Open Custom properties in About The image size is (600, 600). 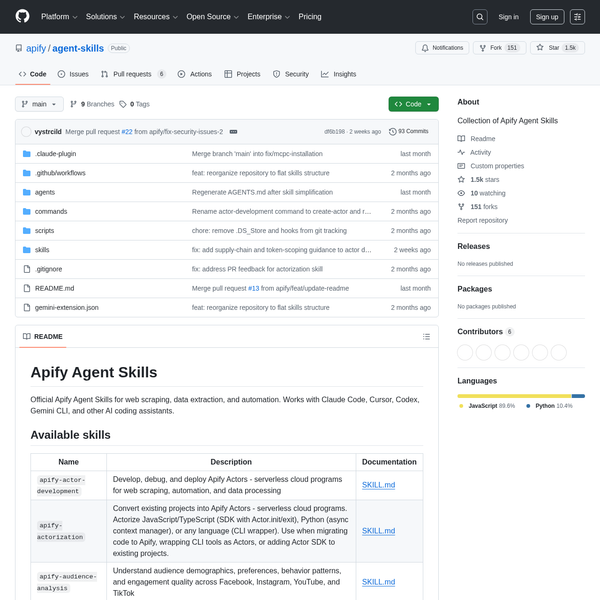pyautogui.click(x=491, y=166)
